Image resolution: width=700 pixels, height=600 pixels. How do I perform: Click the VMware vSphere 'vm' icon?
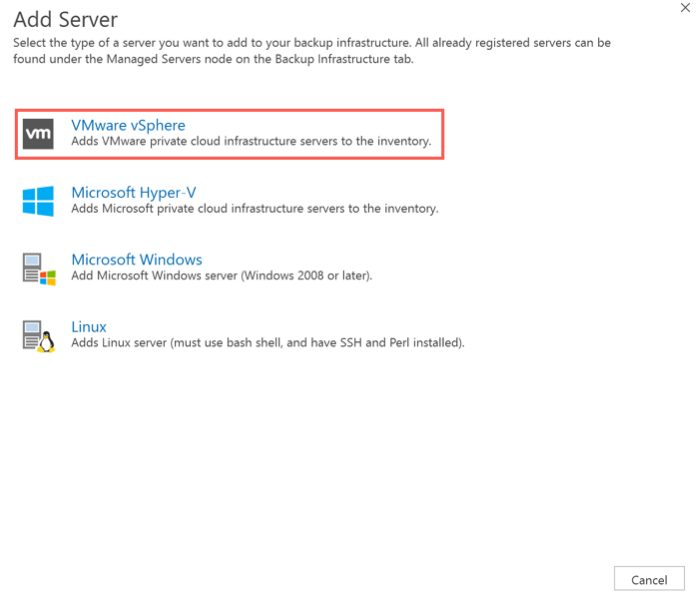38,134
